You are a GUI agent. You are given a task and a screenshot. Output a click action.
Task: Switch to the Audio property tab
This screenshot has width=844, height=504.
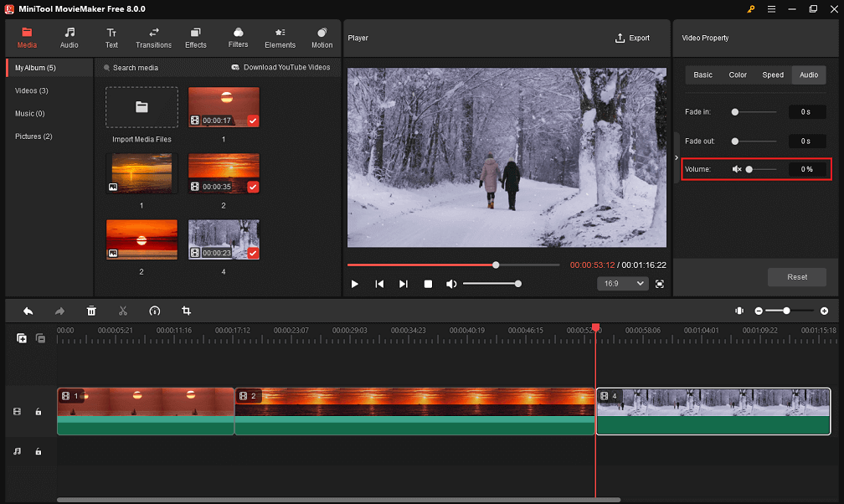click(x=809, y=75)
